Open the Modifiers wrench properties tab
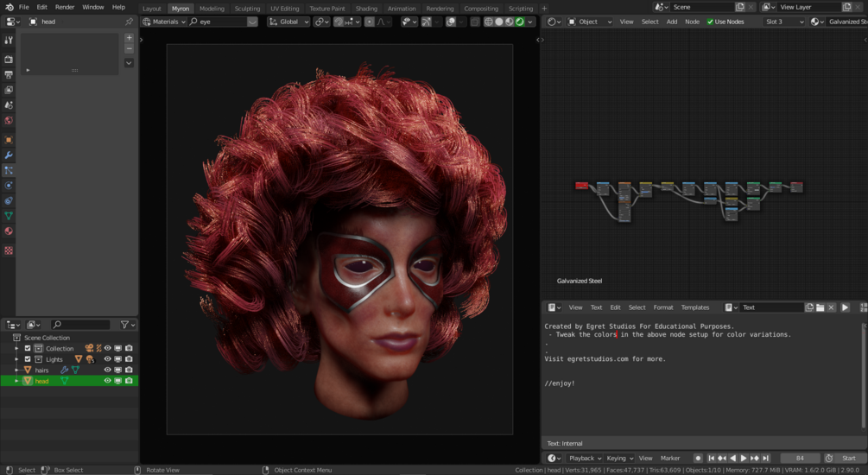This screenshot has height=475, width=868. (9, 155)
